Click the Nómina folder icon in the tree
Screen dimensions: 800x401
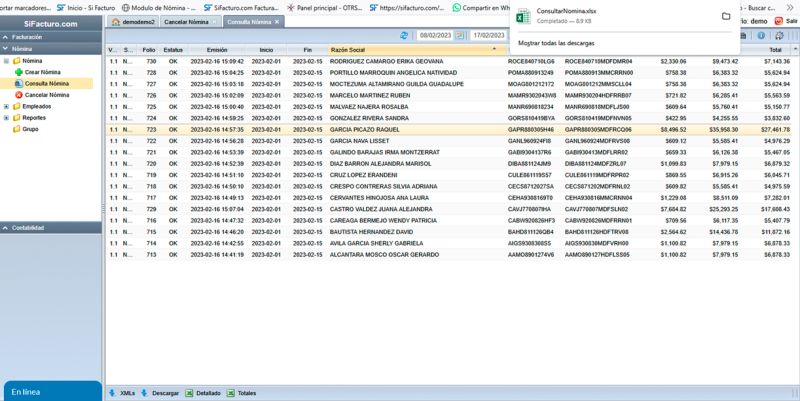(x=16, y=61)
